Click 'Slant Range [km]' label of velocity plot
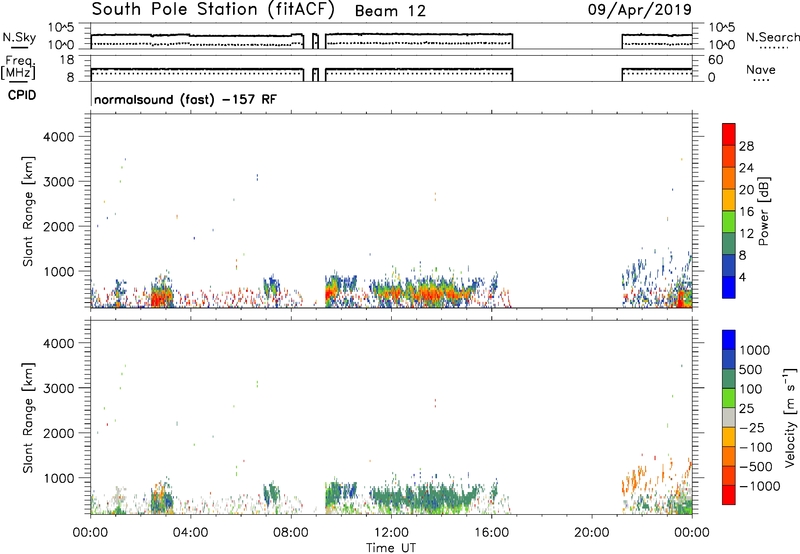 [x=28, y=417]
